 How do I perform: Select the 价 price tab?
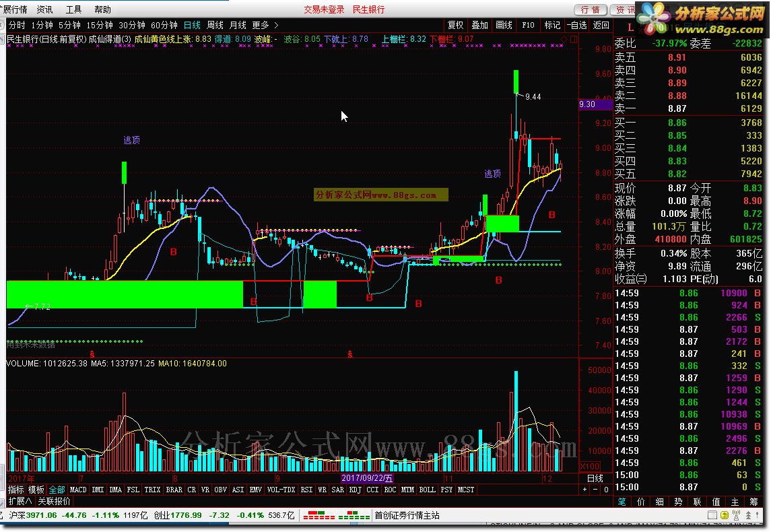coord(640,502)
